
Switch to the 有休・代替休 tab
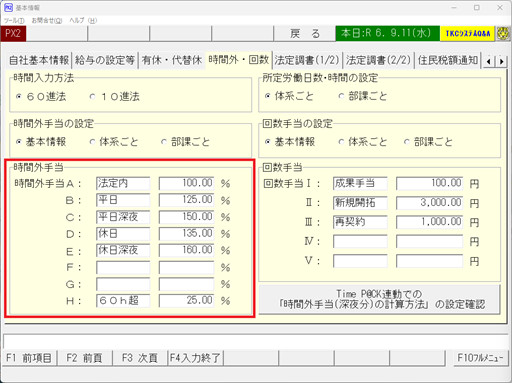172,60
